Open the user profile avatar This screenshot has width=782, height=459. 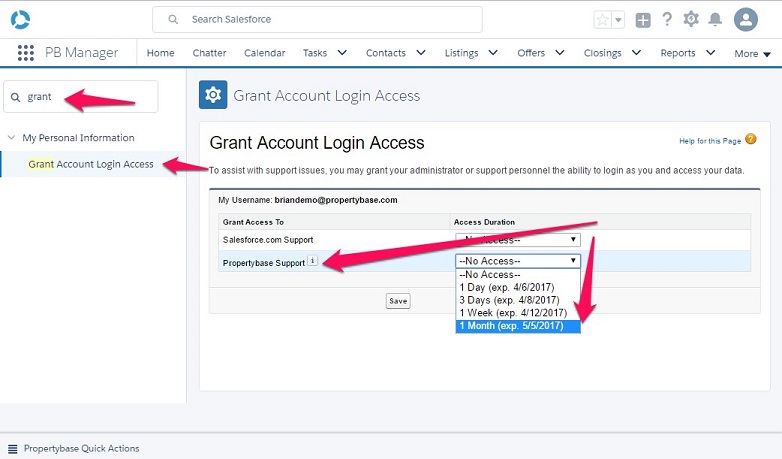point(746,19)
